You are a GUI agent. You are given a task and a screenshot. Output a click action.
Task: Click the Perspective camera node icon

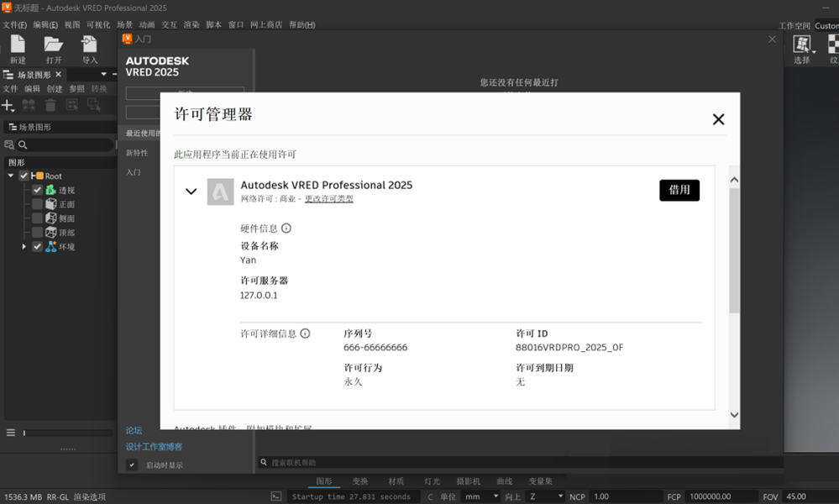click(x=51, y=190)
